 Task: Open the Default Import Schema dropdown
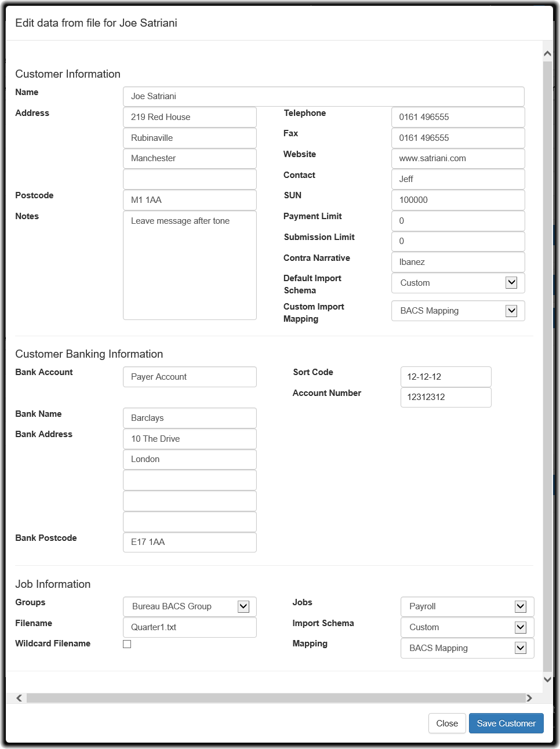(x=457, y=283)
